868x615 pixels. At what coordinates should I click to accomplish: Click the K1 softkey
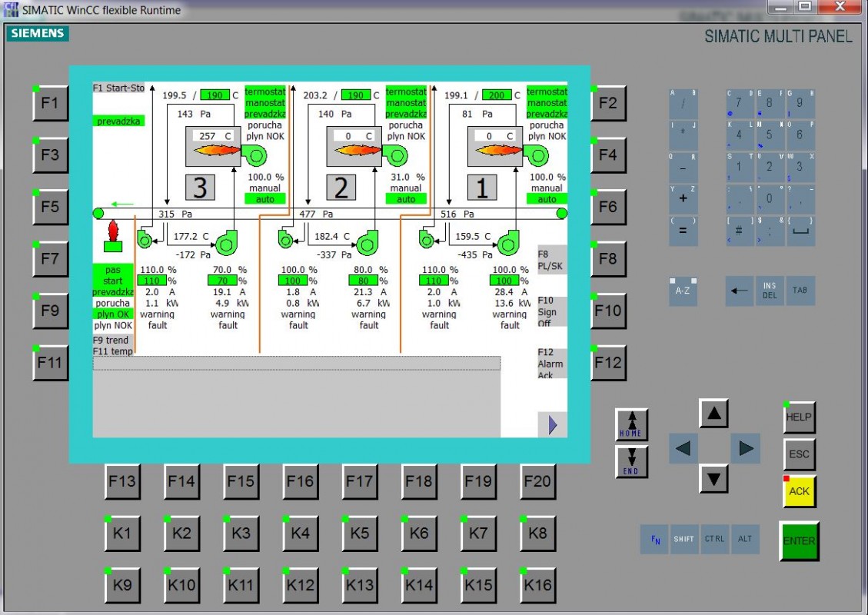[121, 533]
